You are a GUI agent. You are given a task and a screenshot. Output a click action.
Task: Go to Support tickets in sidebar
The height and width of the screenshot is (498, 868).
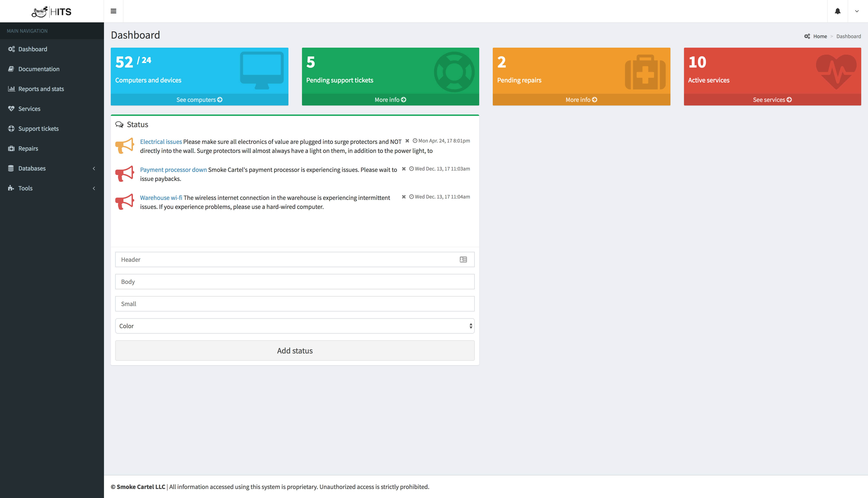click(x=38, y=129)
